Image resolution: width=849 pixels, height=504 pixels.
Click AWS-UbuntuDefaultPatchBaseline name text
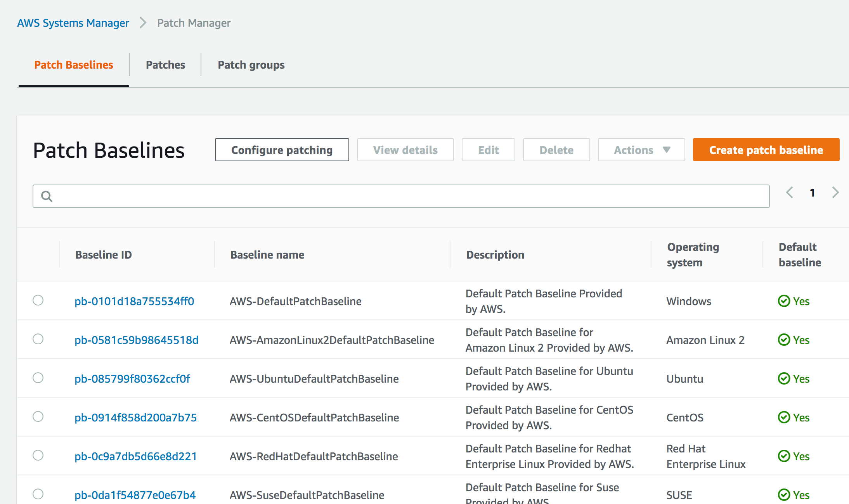click(314, 379)
